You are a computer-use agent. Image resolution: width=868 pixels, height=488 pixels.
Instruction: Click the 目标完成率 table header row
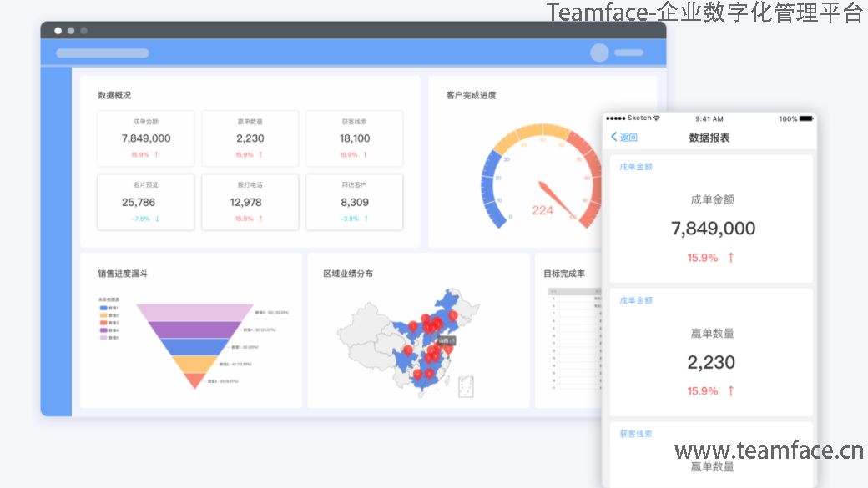(x=574, y=291)
